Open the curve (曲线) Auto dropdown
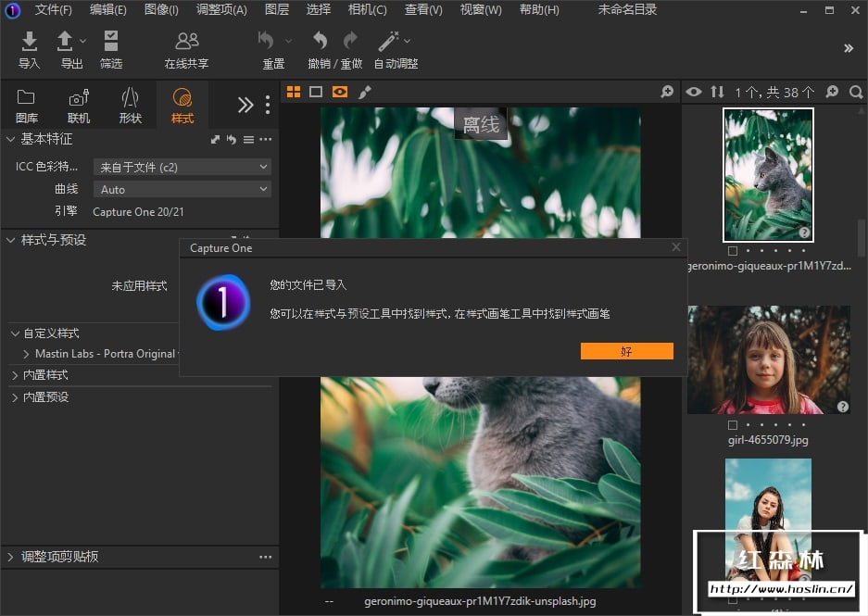The height and width of the screenshot is (616, 868). [x=182, y=189]
